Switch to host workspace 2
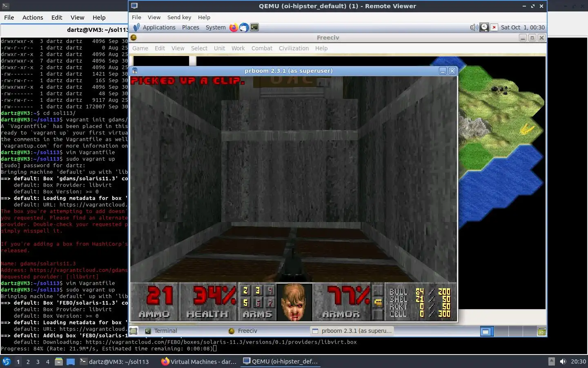Screen dimensions: 588x368 (28, 361)
